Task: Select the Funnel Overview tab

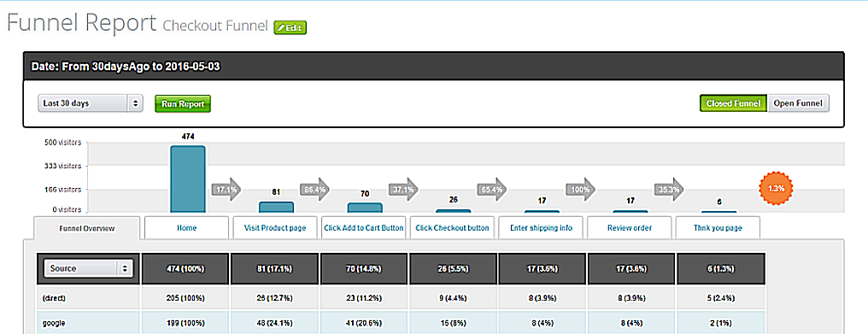Action: click(87, 228)
